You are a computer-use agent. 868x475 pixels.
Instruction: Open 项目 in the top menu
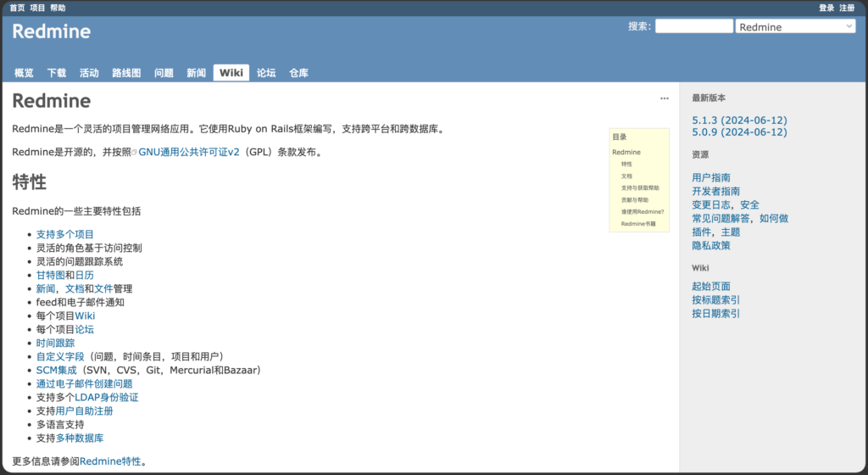[37, 8]
